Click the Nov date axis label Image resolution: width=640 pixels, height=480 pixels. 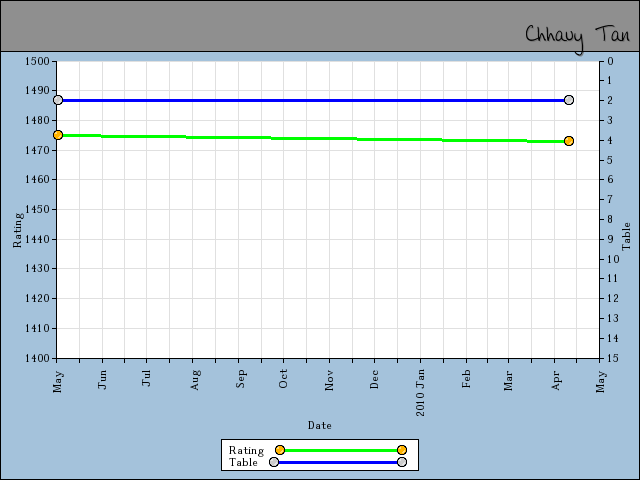(329, 380)
